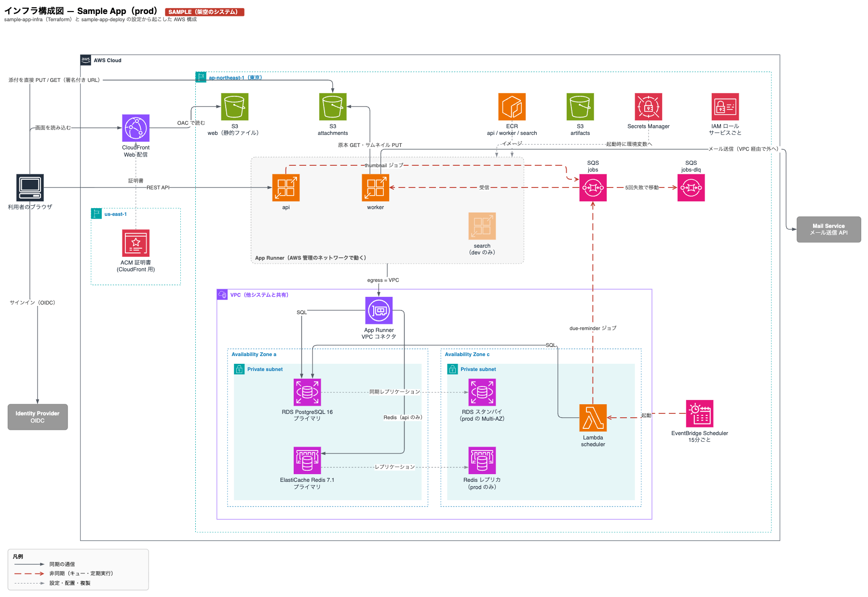Click the faded search (dev only) icon
868x597 pixels.
click(x=482, y=226)
